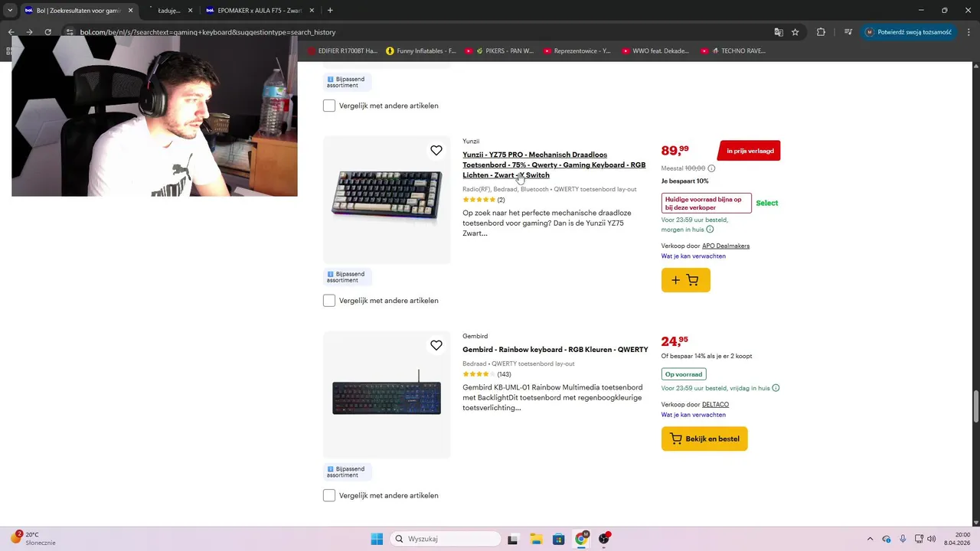Open delivery info icon next to 'vrijdag in huis'
Viewport: 980px width, 551px height.
pyautogui.click(x=776, y=388)
